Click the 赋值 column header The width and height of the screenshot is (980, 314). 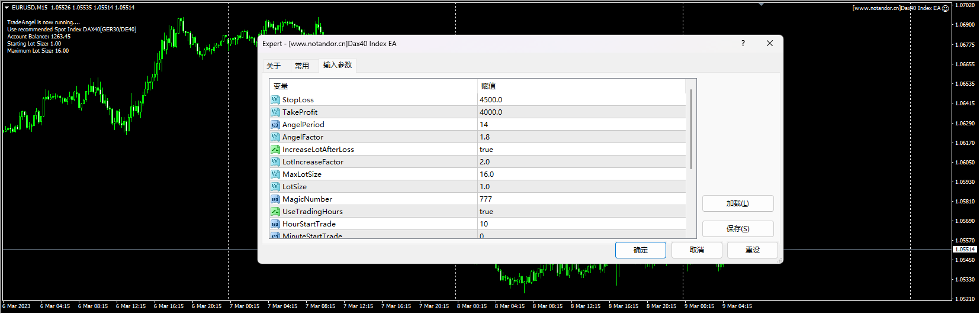[581, 86]
